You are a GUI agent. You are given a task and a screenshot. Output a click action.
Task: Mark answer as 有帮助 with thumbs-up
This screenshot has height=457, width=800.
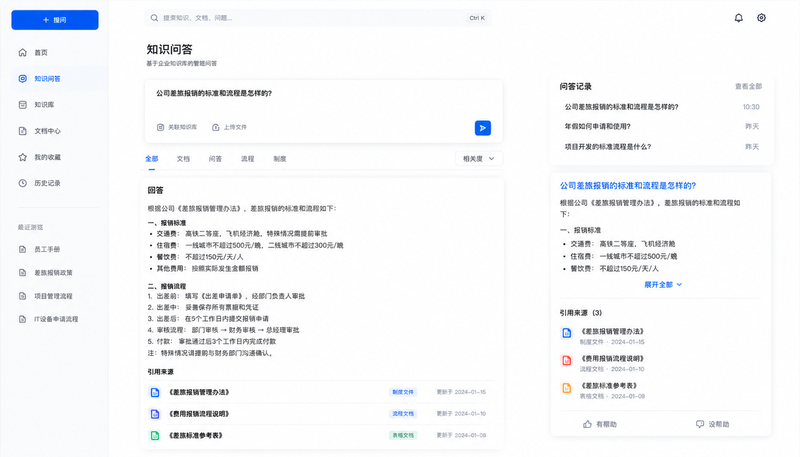(x=599, y=424)
